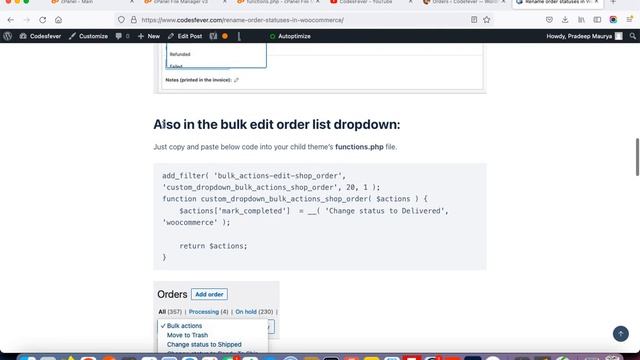Click 'Just copy and paste below code' sentence
Viewport: 640px width, 360px height.
coord(275,147)
